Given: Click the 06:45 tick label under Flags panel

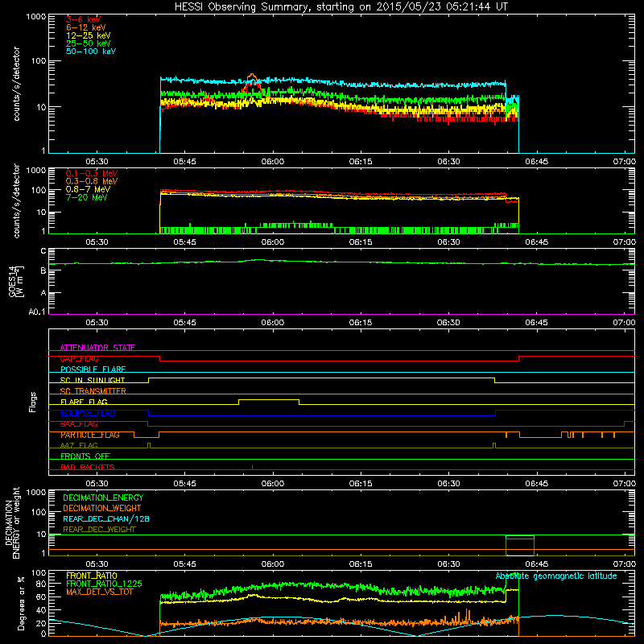Looking at the screenshot, I should tap(536, 484).
